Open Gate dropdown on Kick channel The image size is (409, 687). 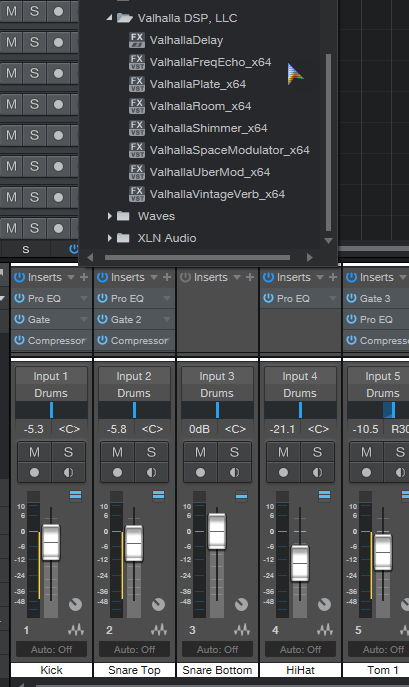click(x=84, y=319)
